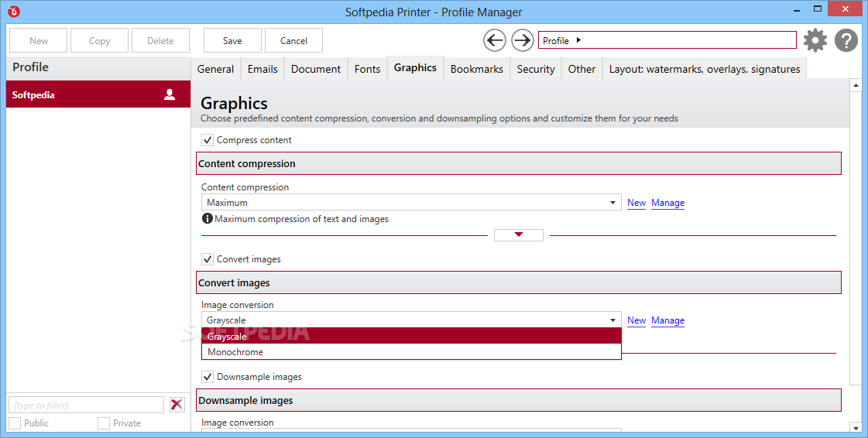
Task: Open the Security tab
Action: (535, 69)
